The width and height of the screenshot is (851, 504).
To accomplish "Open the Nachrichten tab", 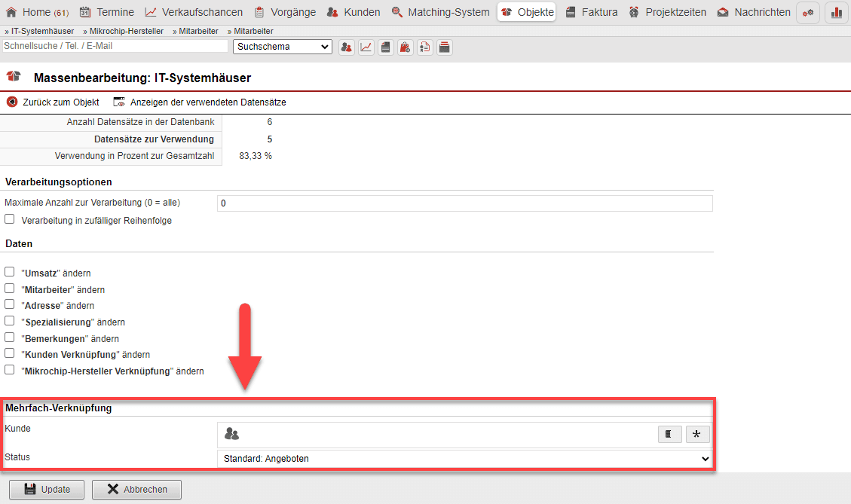I will click(x=754, y=12).
